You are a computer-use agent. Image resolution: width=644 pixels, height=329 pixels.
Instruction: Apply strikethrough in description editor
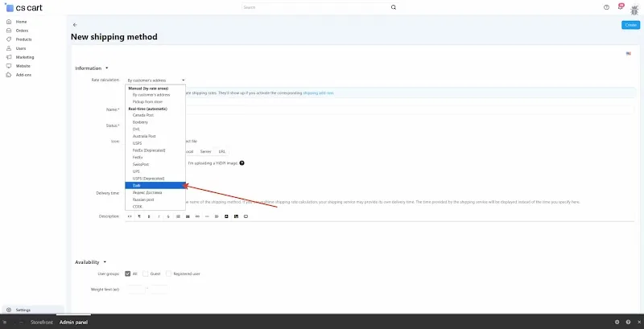168,216
